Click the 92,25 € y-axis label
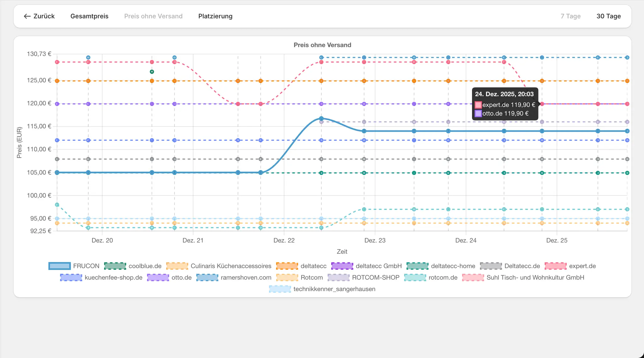This screenshot has width=644, height=358. 41,231
